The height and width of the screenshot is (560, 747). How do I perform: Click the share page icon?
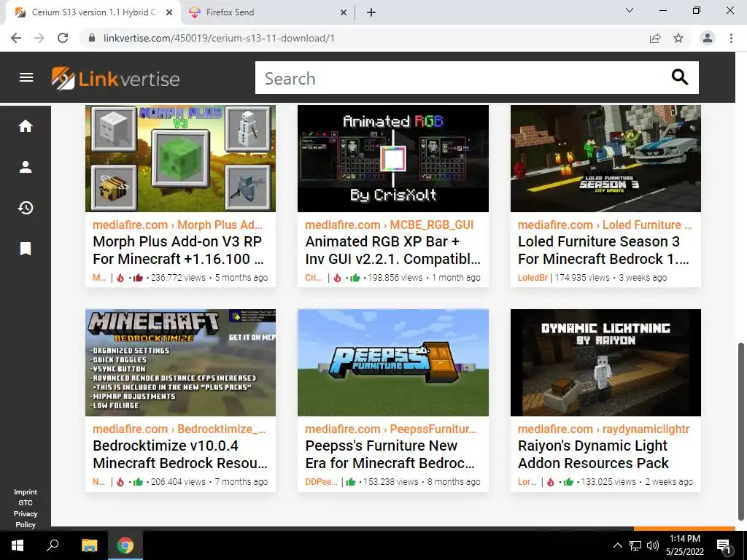point(655,38)
